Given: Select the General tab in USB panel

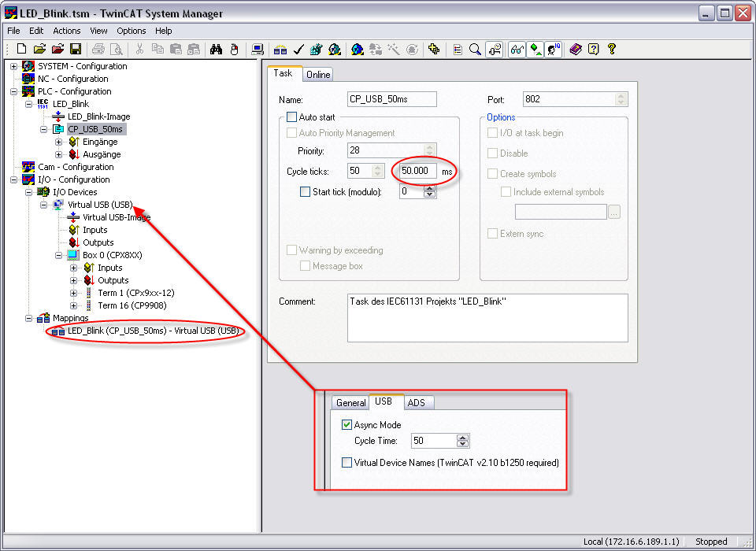Looking at the screenshot, I should (350, 402).
